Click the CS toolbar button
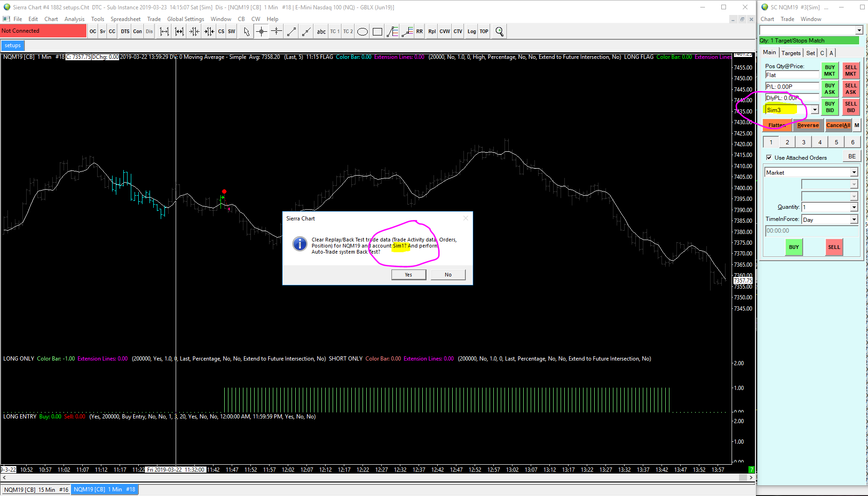 (x=221, y=31)
